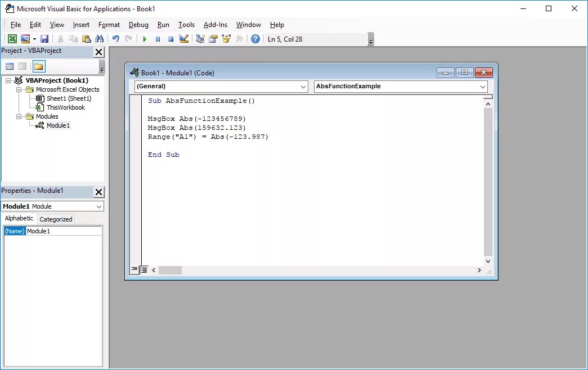
Task: Click the MsgBox Abs(-123456789) code line
Action: 197,119
